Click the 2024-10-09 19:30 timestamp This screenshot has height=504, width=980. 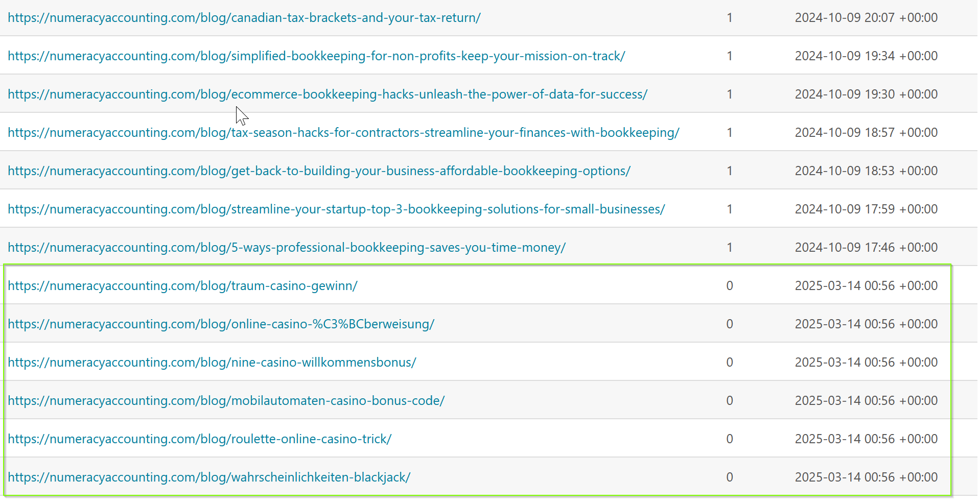866,94
